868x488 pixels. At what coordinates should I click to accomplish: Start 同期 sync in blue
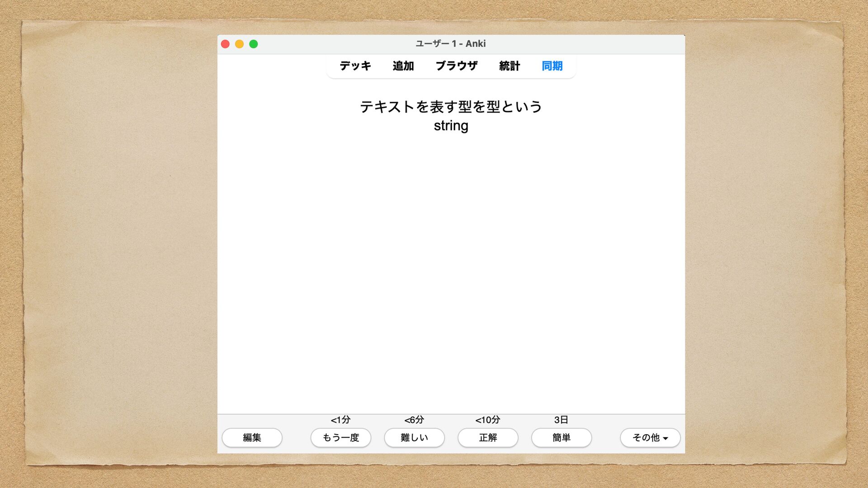(x=552, y=66)
